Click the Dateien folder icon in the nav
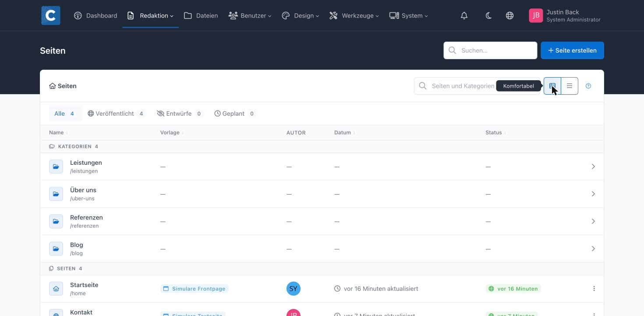 [188, 15]
